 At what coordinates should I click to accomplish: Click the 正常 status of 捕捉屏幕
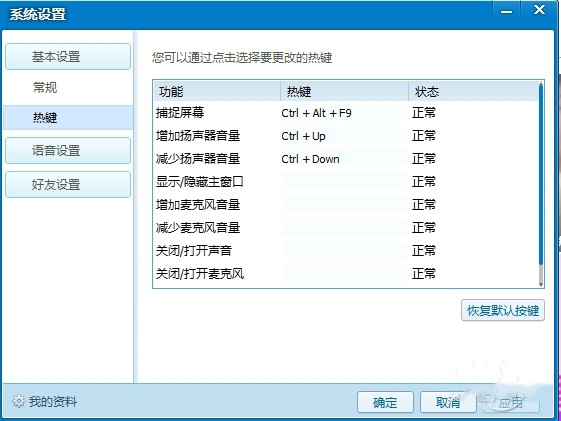point(424,113)
